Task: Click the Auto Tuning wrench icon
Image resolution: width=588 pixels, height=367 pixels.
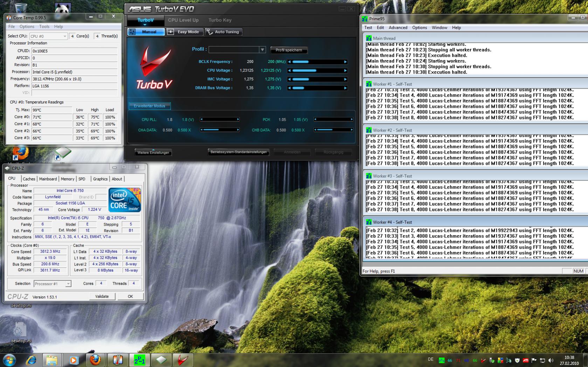Action: [209, 32]
